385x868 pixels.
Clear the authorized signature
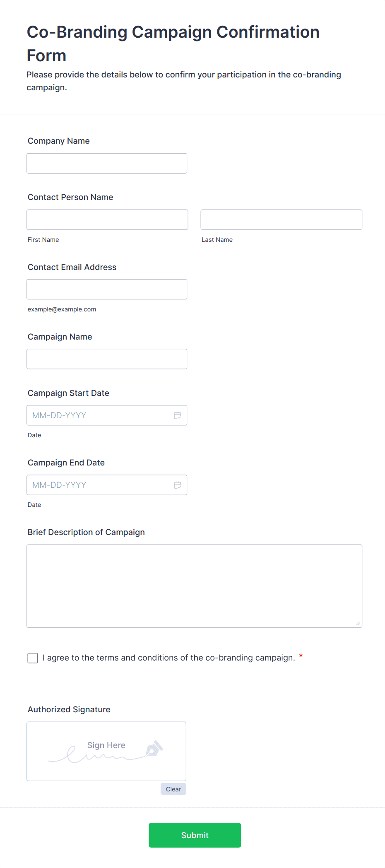(173, 789)
